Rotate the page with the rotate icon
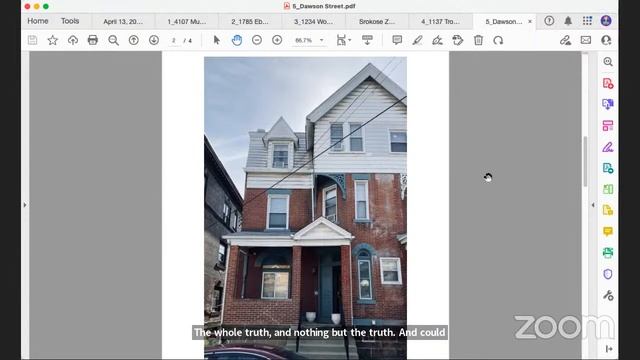Screen dimensions: 640x360 pos(498,40)
